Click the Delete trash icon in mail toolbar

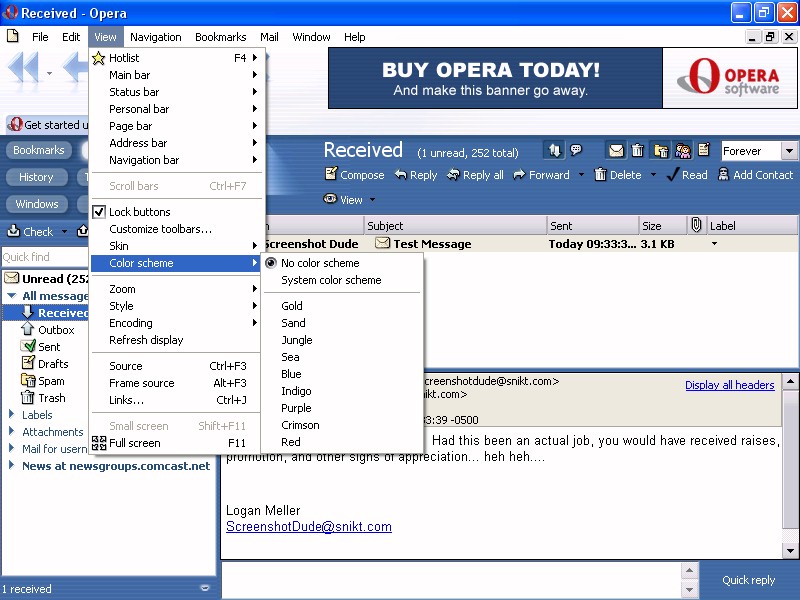600,175
